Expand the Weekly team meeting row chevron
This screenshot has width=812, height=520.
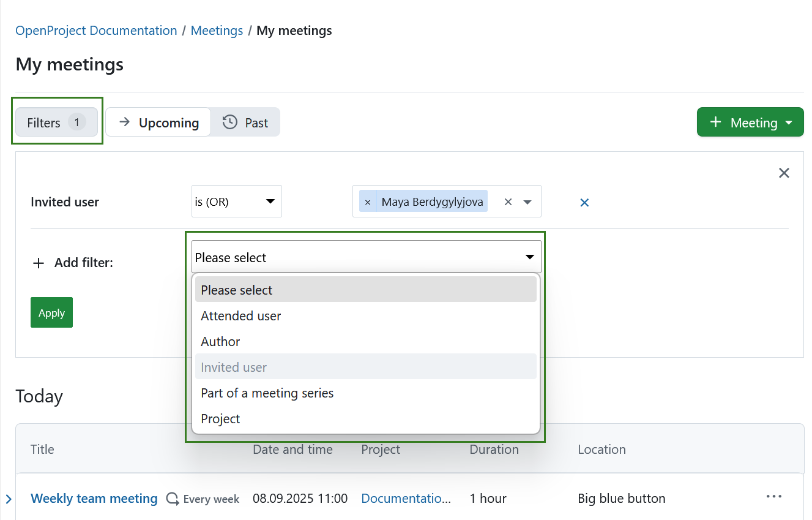point(8,499)
